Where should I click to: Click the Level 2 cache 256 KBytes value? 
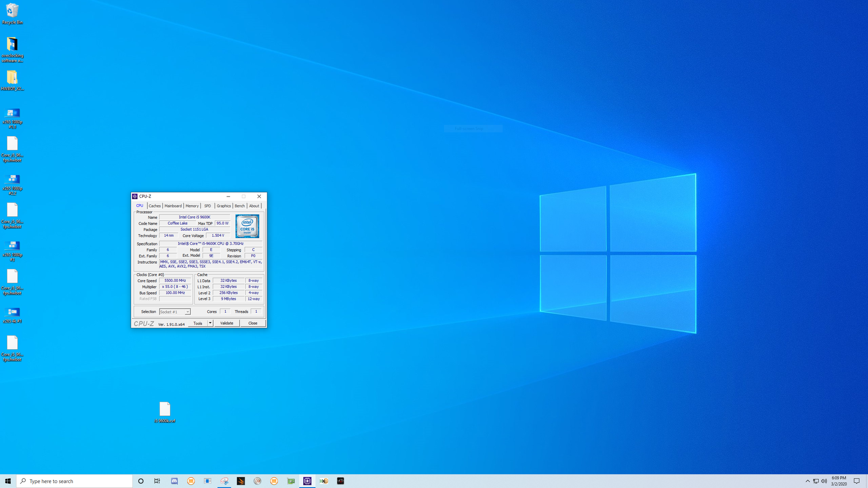(228, 293)
